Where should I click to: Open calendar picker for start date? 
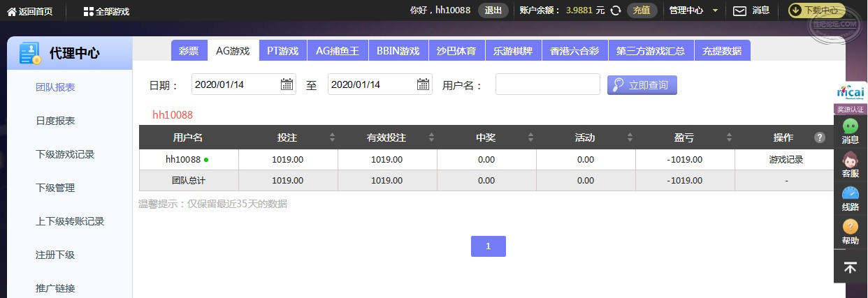click(x=287, y=84)
